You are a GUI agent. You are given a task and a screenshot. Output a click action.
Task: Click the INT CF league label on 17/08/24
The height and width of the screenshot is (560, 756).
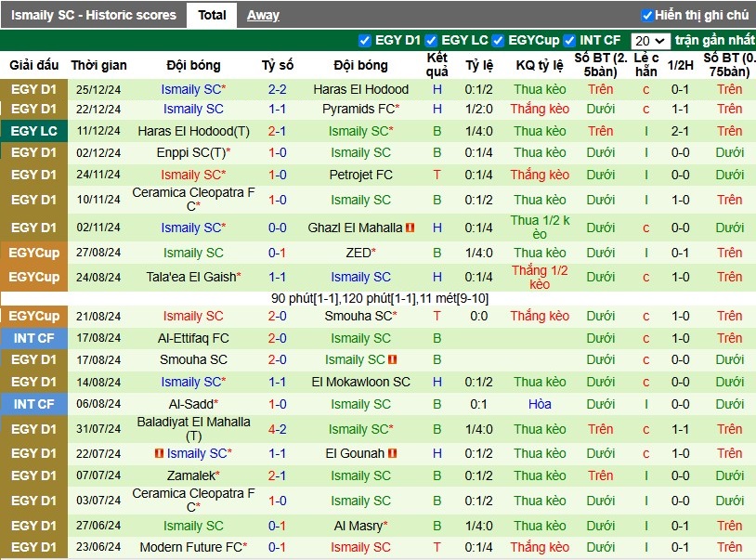coord(33,338)
